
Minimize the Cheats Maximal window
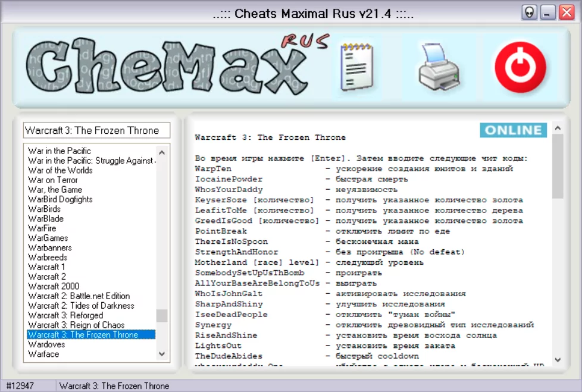coord(547,12)
